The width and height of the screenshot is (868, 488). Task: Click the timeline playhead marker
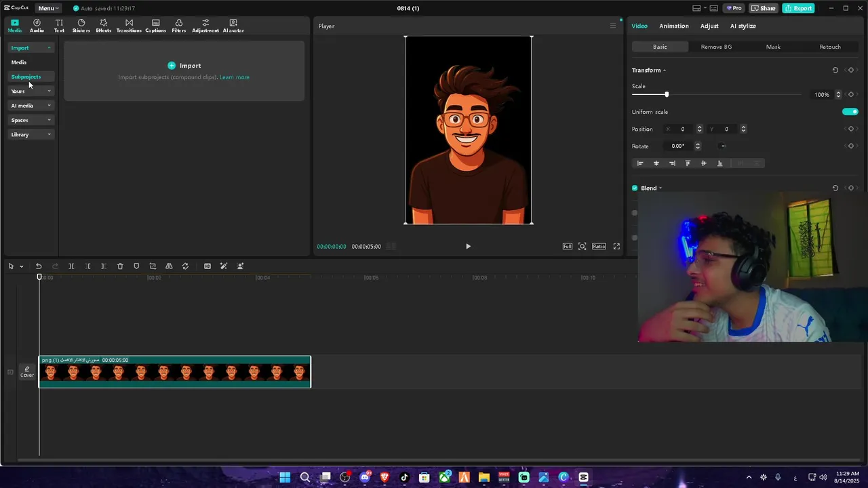click(x=39, y=277)
